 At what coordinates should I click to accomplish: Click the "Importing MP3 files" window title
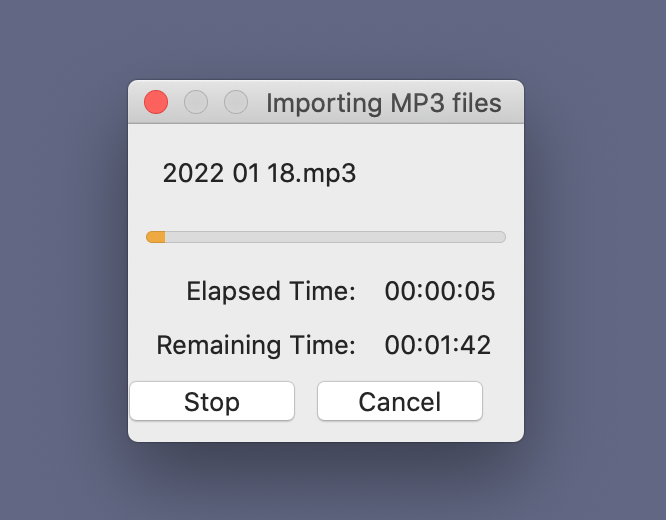pos(383,103)
